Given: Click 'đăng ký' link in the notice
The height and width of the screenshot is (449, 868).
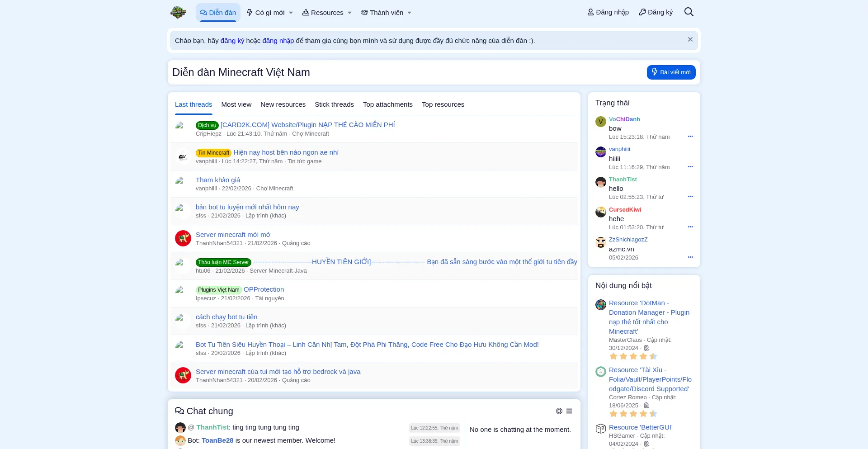Looking at the screenshot, I should coord(232,41).
